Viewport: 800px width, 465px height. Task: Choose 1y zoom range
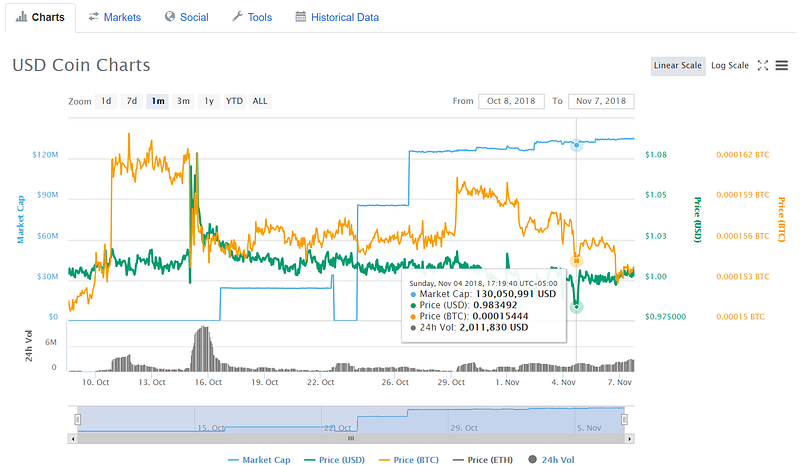209,101
